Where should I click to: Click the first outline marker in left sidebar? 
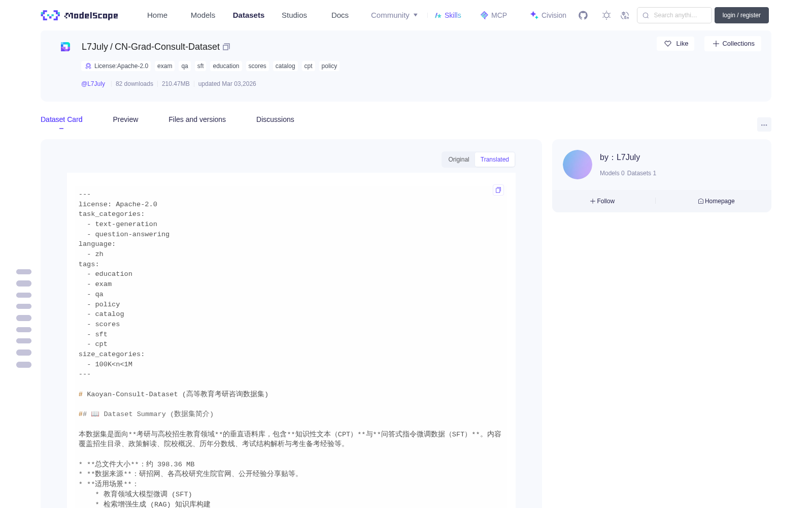pyautogui.click(x=24, y=272)
